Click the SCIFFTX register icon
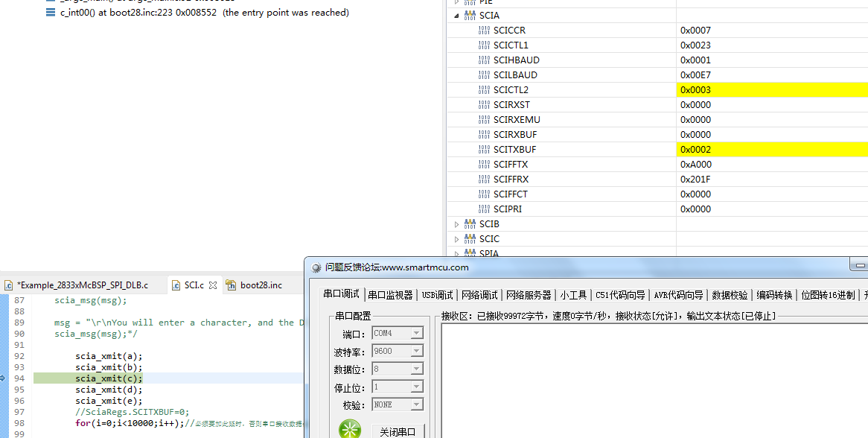 484,165
